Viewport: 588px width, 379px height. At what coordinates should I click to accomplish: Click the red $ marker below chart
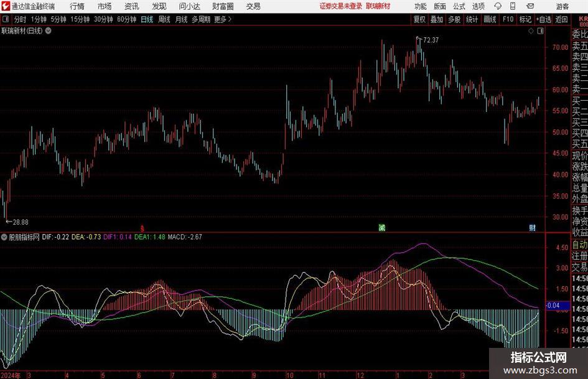142,228
